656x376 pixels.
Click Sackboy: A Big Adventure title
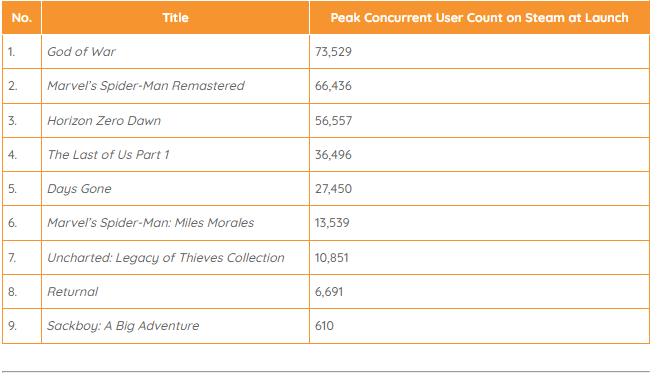click(x=123, y=326)
